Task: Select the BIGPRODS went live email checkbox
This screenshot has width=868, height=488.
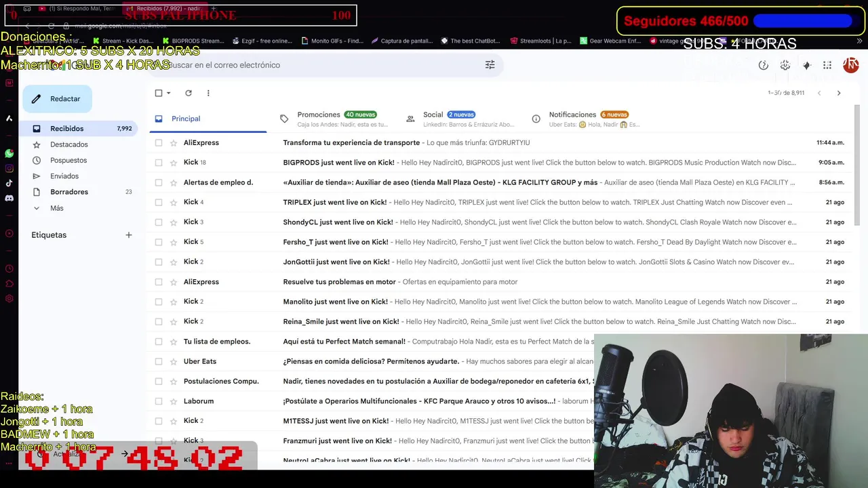Action: 159,163
